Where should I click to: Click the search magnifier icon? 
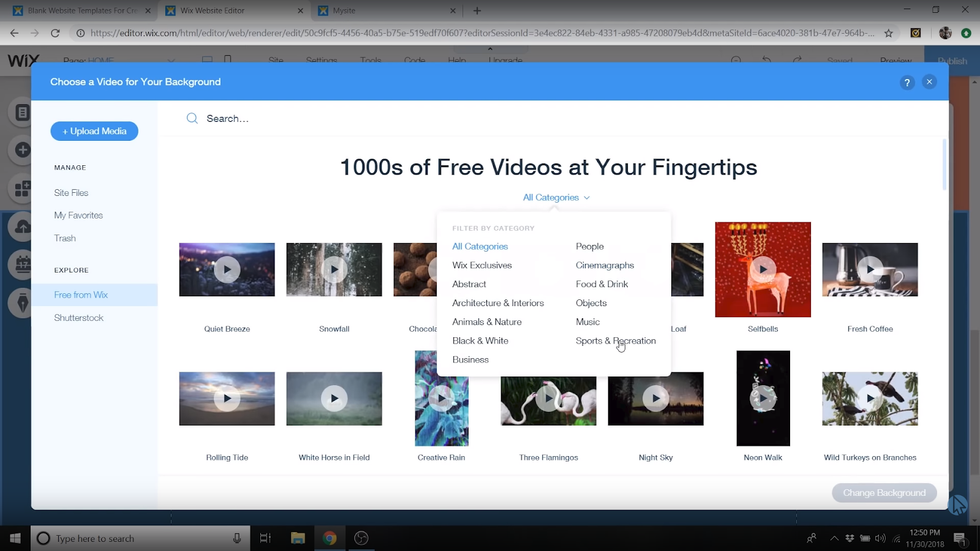[x=192, y=118]
